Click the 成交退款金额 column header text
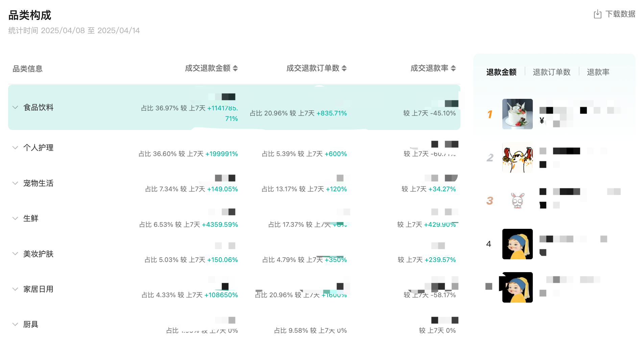 click(208, 68)
